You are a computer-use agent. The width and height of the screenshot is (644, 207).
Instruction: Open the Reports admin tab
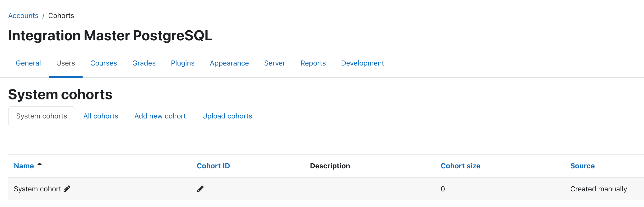[x=313, y=63]
